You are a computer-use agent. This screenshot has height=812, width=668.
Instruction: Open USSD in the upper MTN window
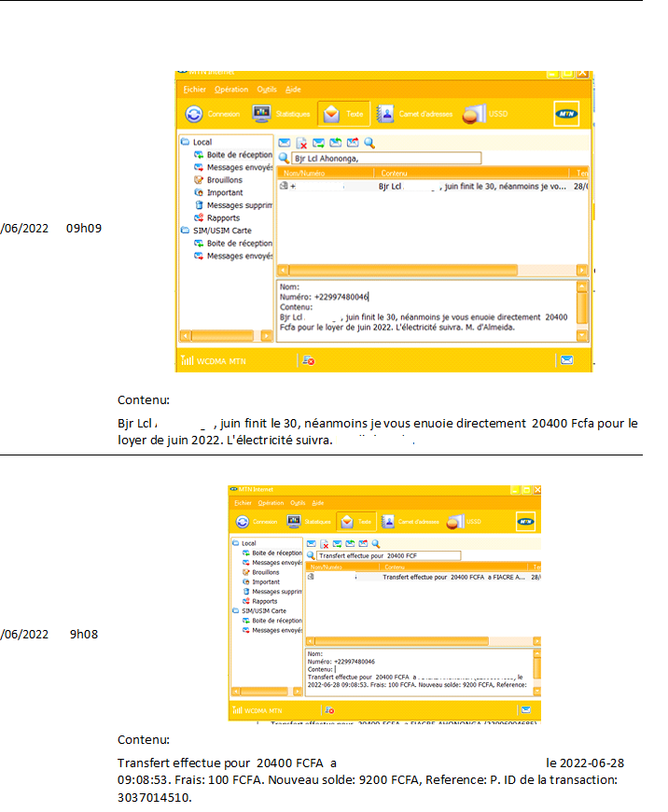point(483,114)
